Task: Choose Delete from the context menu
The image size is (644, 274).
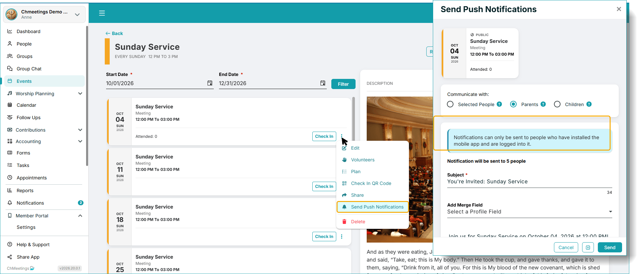Action: (x=358, y=222)
